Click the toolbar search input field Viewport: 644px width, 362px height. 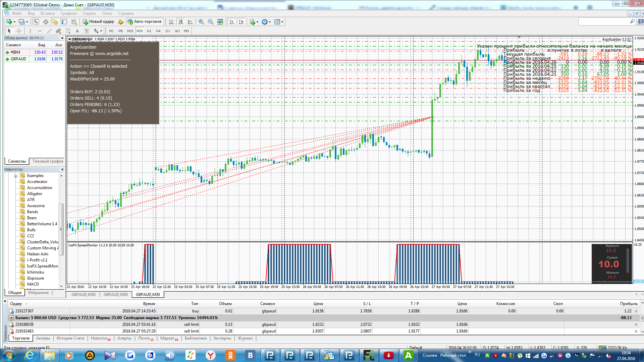click(x=604, y=21)
